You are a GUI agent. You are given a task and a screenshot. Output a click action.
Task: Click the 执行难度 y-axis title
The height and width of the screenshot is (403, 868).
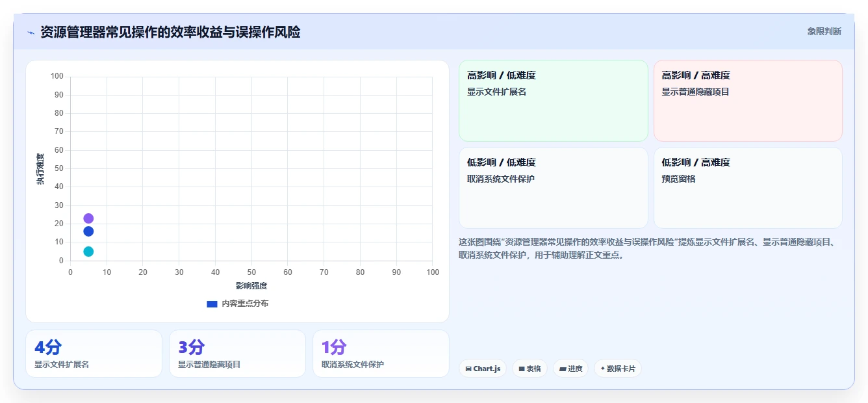pos(40,169)
